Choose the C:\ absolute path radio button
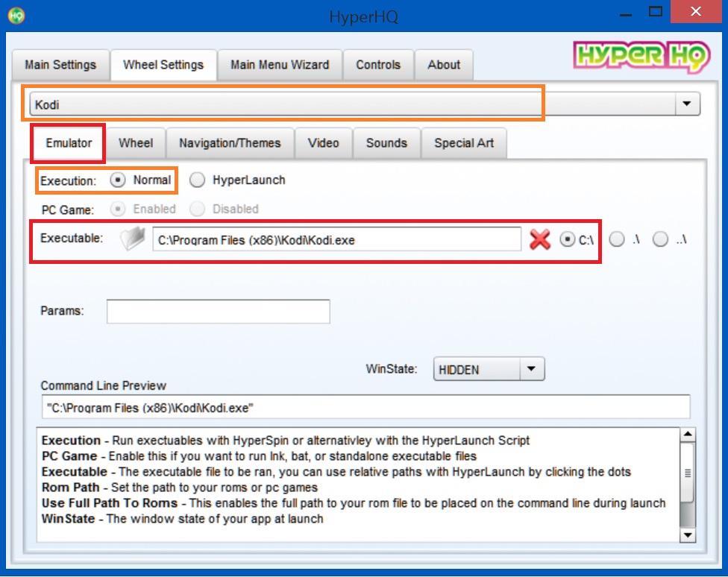 pos(568,239)
